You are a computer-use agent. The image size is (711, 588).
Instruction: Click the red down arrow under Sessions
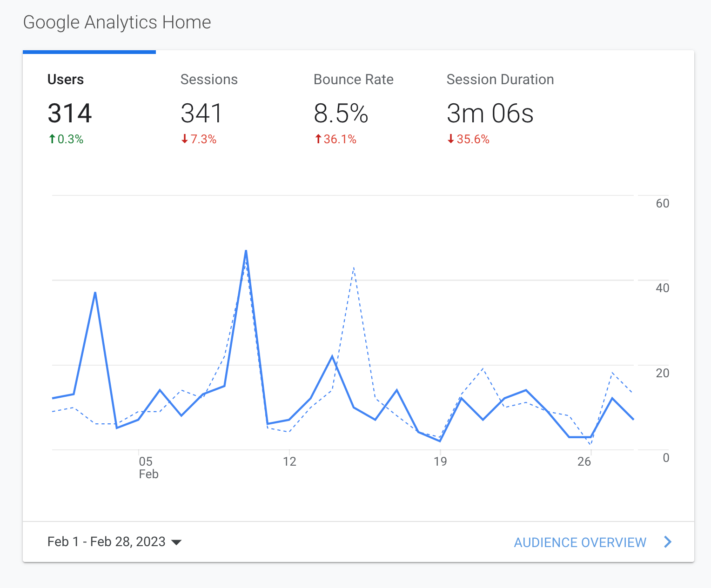pos(184,139)
